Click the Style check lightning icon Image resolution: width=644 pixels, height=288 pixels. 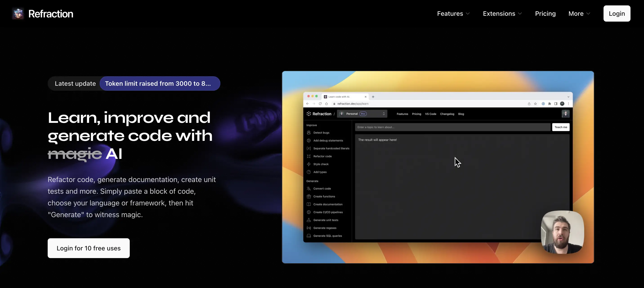[309, 164]
